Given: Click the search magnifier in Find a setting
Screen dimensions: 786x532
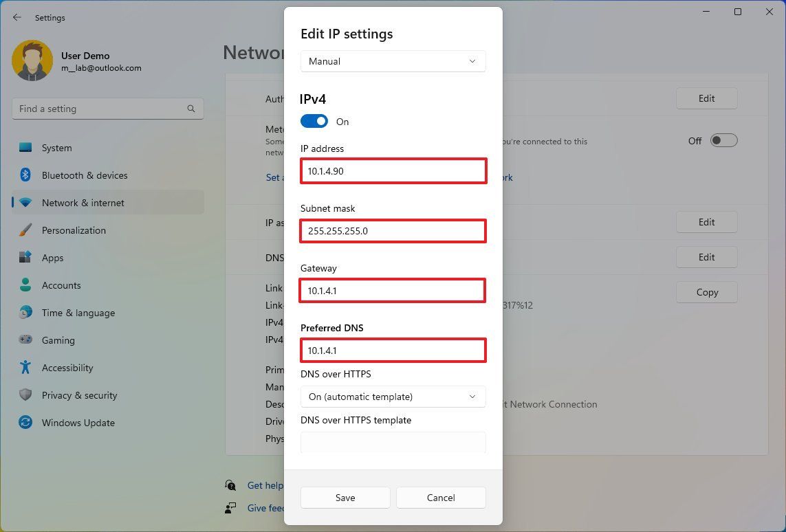Looking at the screenshot, I should 191,109.
